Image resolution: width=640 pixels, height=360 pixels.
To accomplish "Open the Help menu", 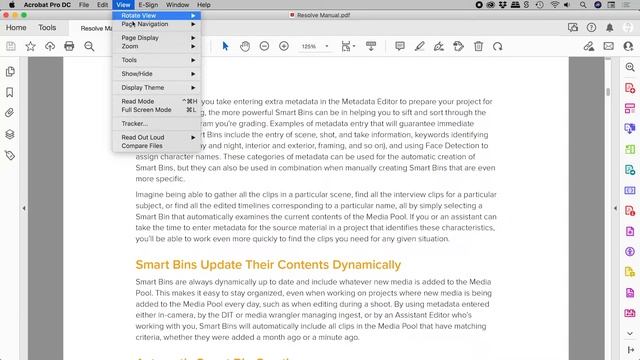I will [204, 5].
